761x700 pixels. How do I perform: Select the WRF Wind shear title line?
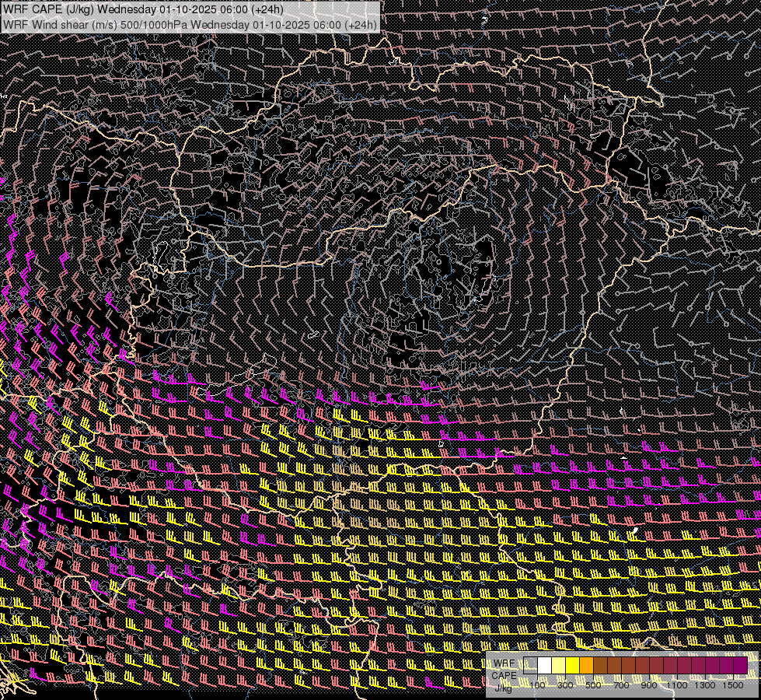190,24
